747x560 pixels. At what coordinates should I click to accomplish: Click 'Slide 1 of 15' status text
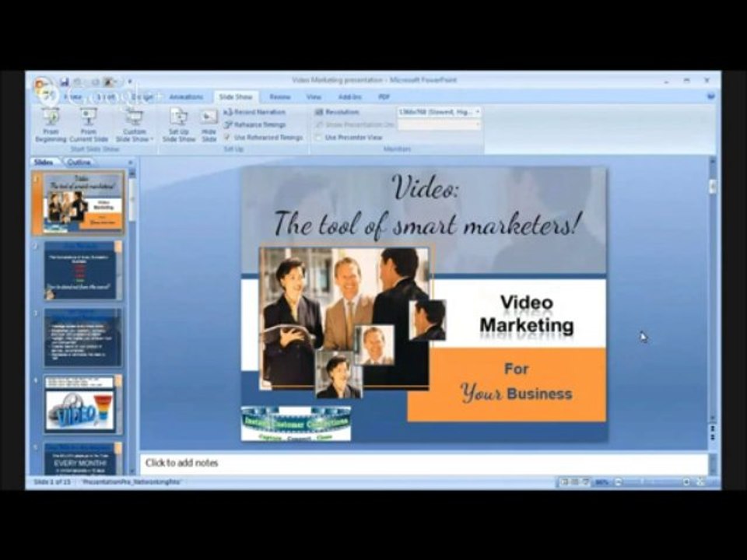[52, 482]
